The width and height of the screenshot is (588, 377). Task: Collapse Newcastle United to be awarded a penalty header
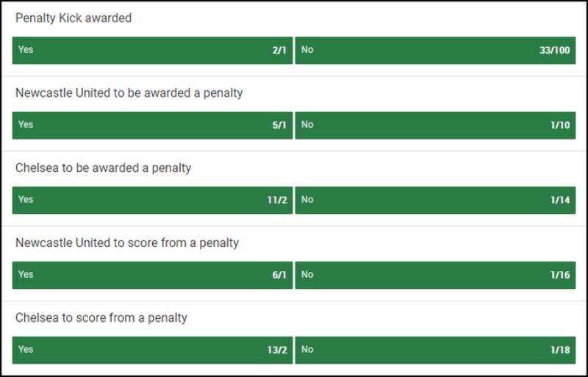[129, 93]
